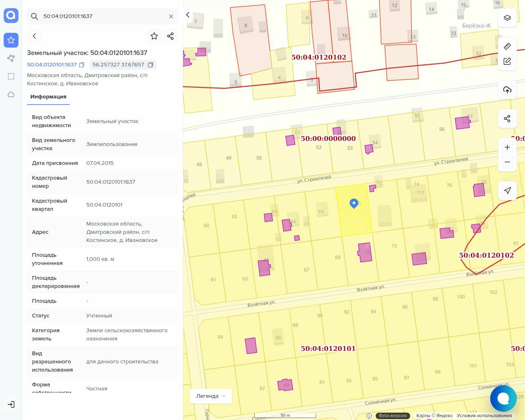525x420 pixels.
Task: Add parcel to favorites with star
Action: click(x=154, y=36)
